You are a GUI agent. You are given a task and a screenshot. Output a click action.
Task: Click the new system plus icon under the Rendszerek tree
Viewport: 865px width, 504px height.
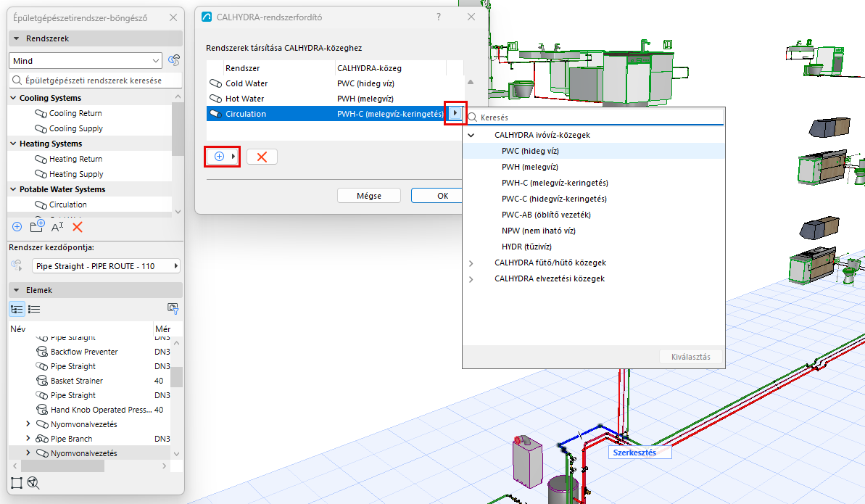17,227
